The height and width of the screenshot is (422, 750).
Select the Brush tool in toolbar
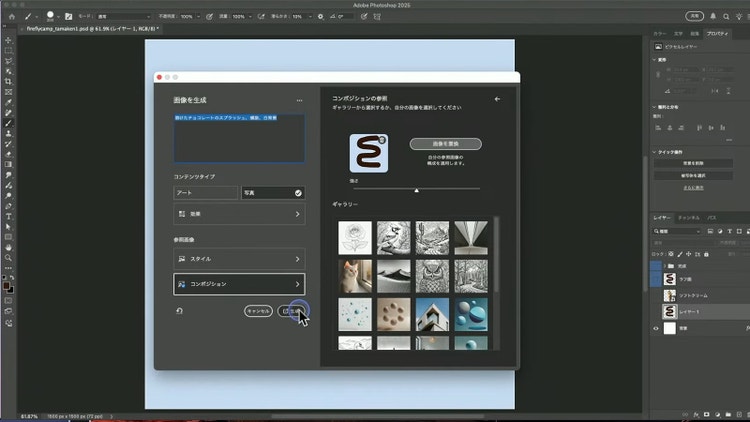click(x=8, y=123)
